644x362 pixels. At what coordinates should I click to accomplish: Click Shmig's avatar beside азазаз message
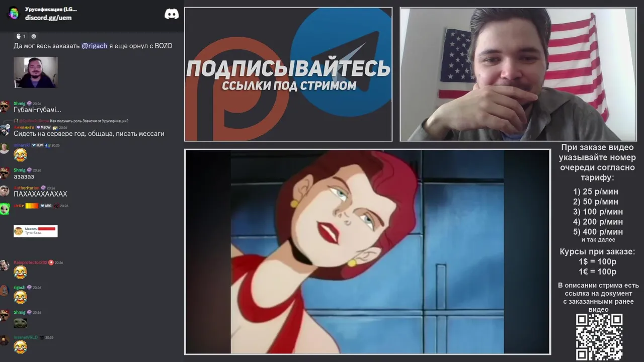[5, 173]
